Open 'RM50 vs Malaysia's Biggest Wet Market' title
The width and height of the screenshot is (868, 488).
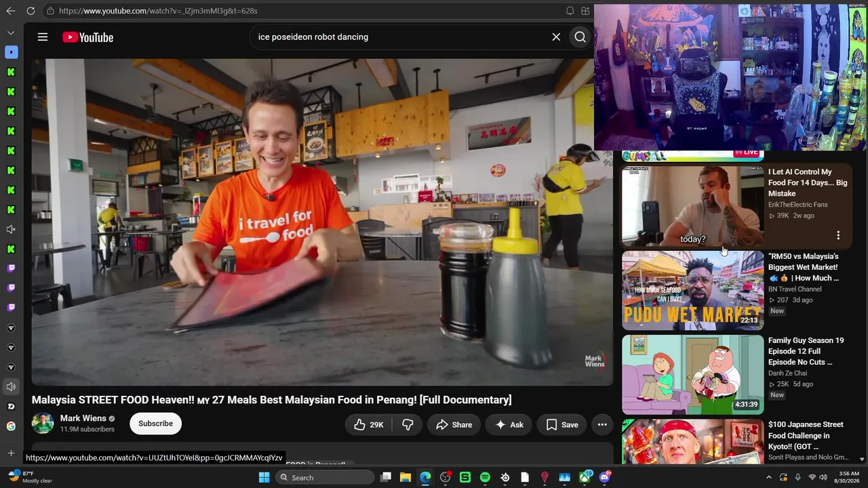(804, 267)
